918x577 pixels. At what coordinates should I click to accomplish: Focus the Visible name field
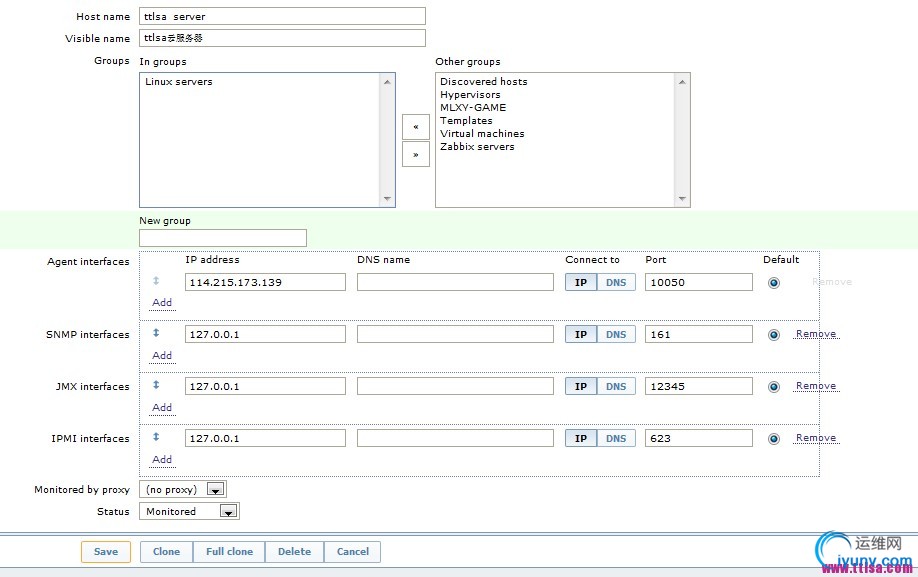pos(282,38)
